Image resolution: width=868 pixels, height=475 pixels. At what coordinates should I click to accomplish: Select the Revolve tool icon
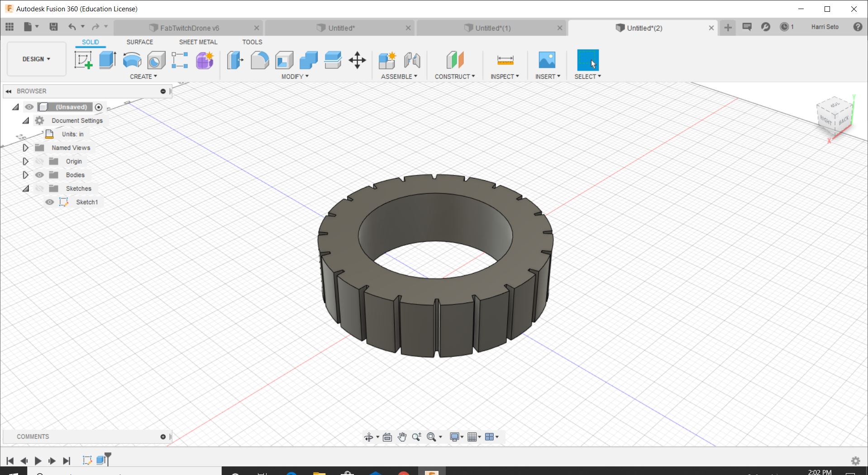tap(132, 60)
